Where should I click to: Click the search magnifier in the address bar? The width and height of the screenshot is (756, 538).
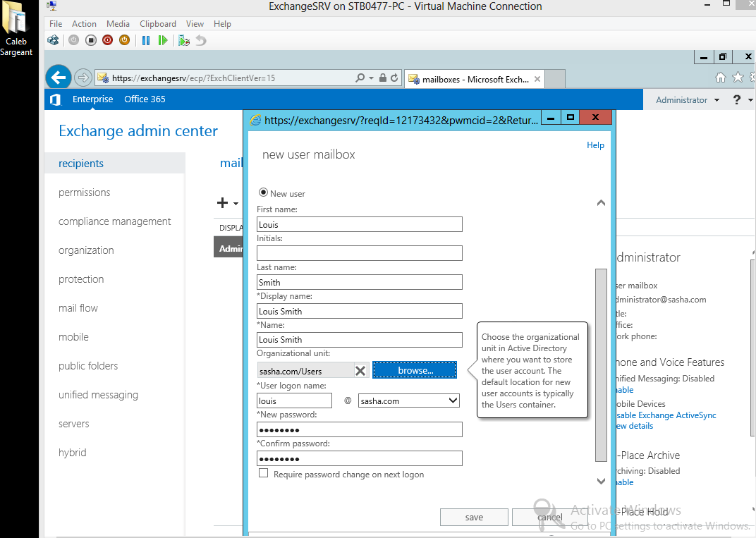click(360, 78)
